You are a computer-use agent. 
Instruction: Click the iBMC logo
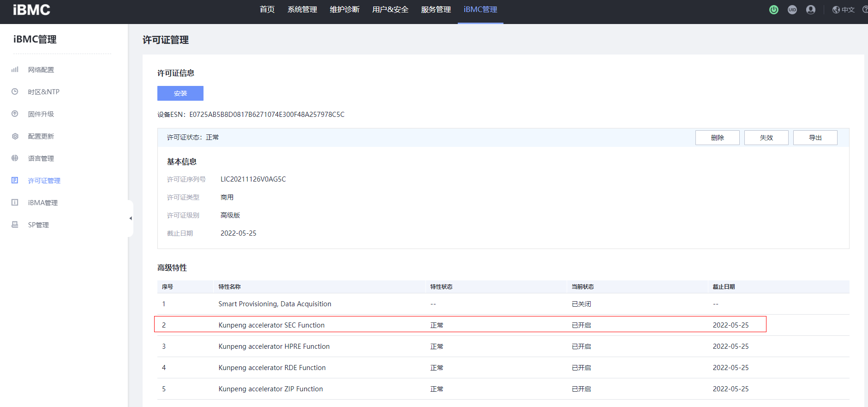point(31,10)
